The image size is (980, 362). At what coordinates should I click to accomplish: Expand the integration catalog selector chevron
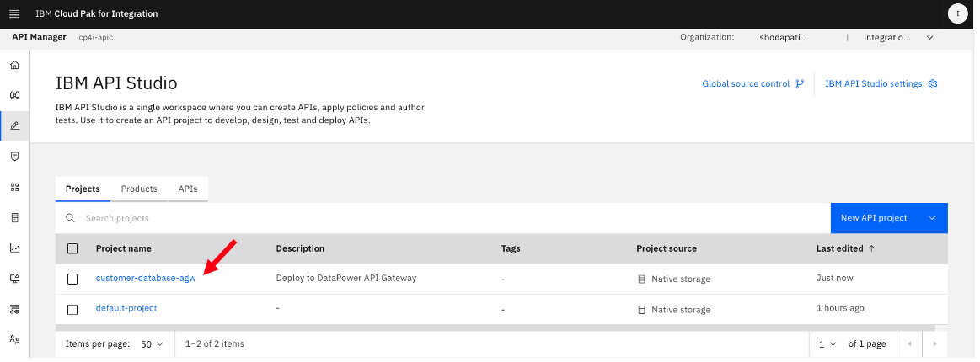pos(930,37)
